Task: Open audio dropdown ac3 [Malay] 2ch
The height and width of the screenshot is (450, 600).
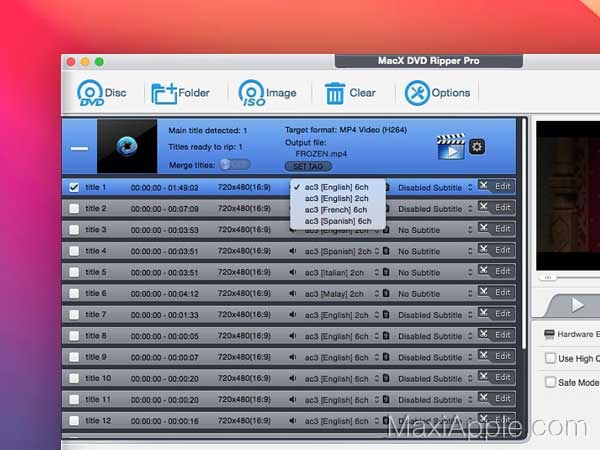Action: [x=342, y=293]
